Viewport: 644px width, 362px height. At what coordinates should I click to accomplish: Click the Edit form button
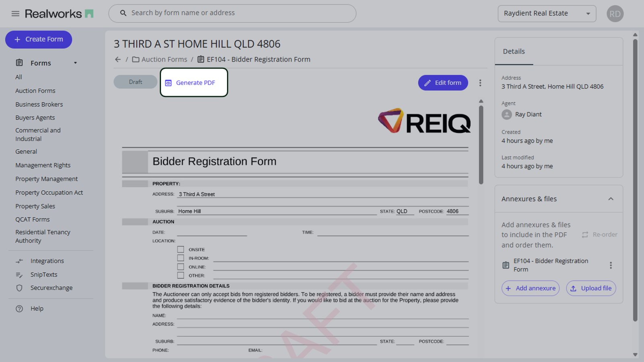pyautogui.click(x=443, y=83)
